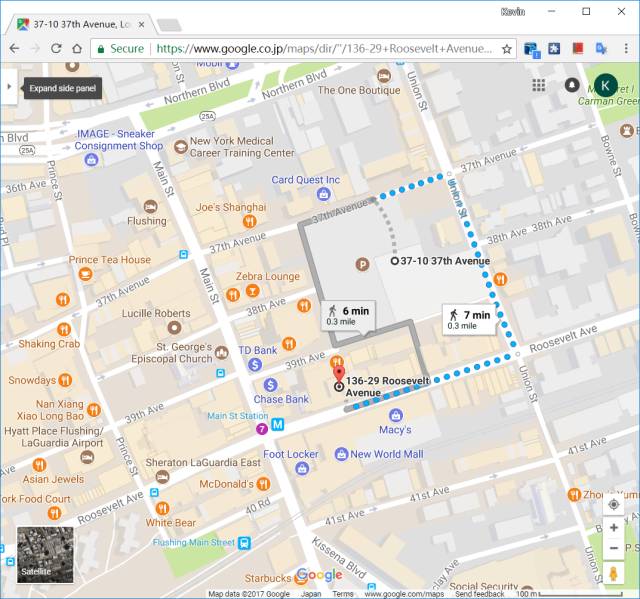Open Lucille Roberts marker
Viewport: 640px width, 599px height.
tap(174, 327)
